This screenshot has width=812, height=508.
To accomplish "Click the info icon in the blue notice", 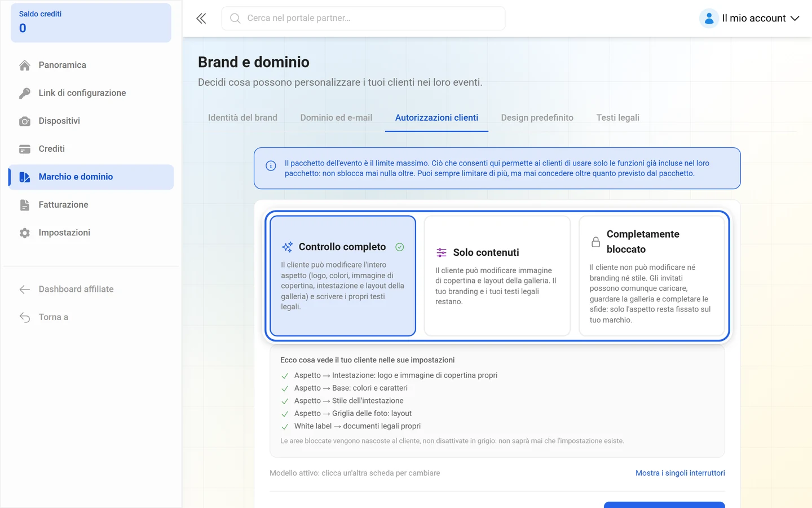I will point(271,166).
